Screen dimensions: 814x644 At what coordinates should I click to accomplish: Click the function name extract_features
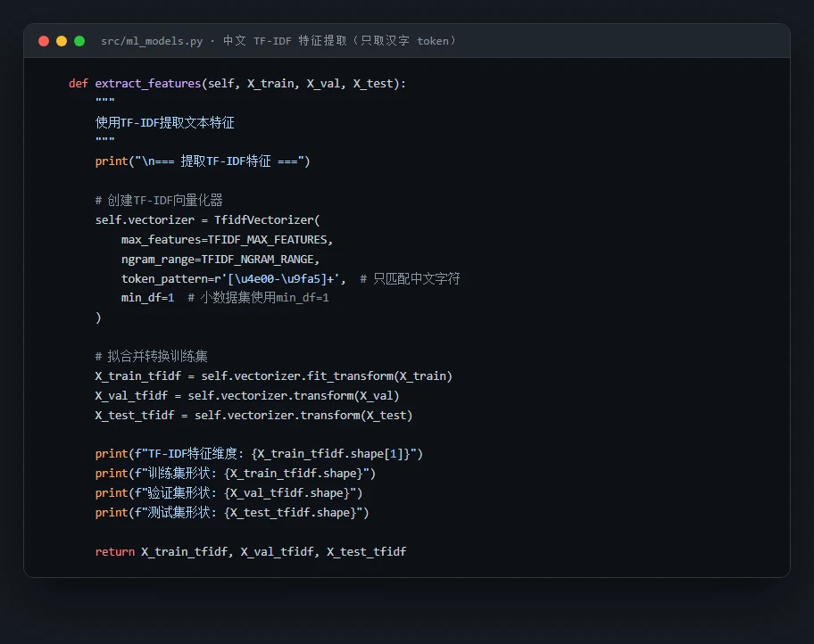[x=148, y=84]
